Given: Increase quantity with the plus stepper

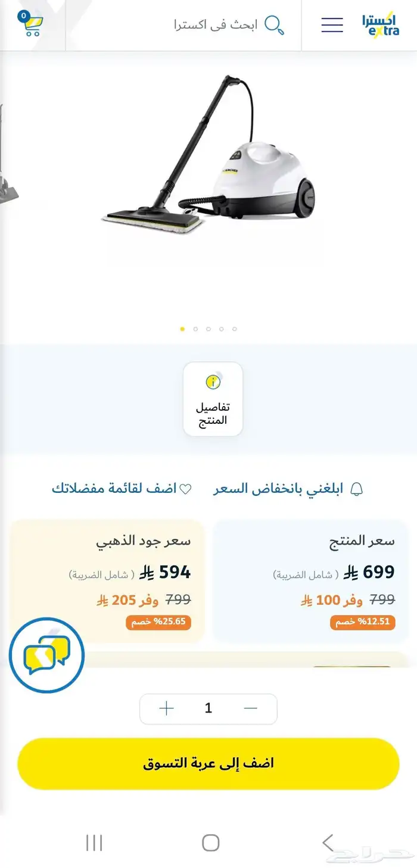Looking at the screenshot, I should coord(165,708).
